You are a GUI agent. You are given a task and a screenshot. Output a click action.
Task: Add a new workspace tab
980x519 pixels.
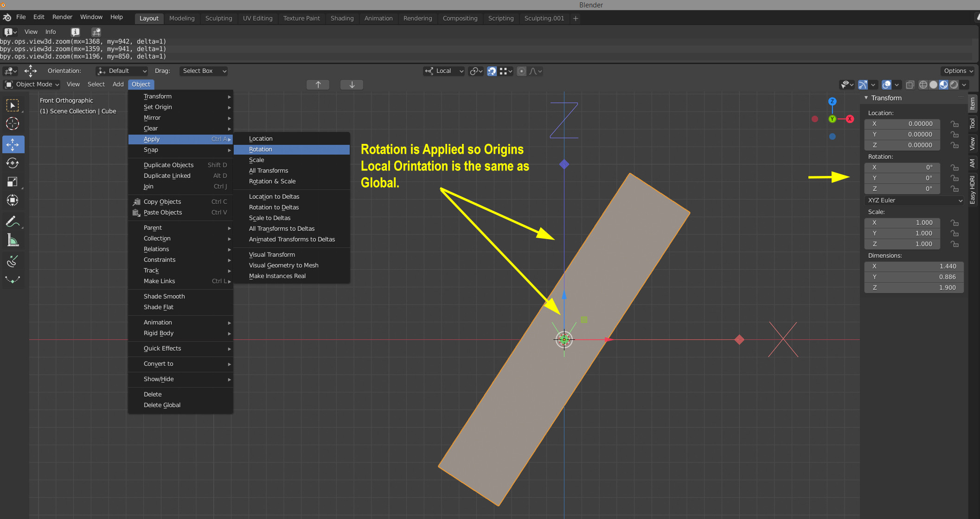(576, 18)
